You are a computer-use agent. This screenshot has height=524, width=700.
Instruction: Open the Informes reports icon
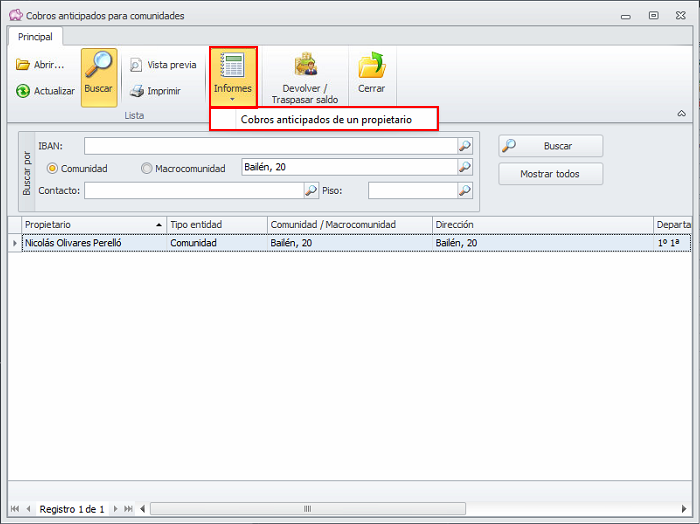coord(233,65)
